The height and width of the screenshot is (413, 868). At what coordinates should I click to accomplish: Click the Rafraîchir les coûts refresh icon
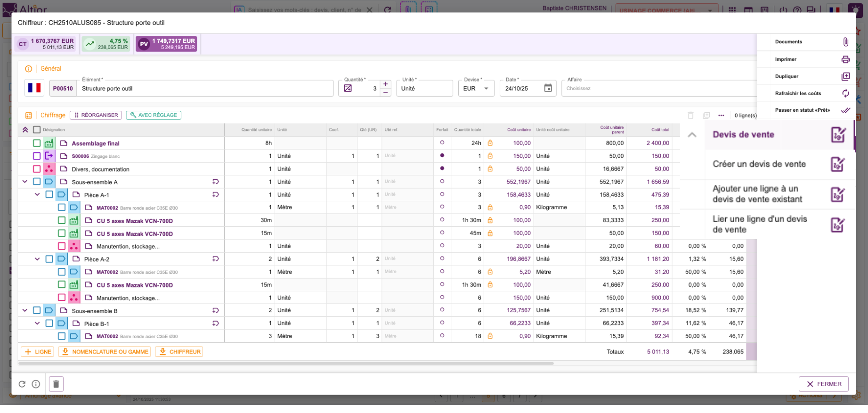coord(845,93)
